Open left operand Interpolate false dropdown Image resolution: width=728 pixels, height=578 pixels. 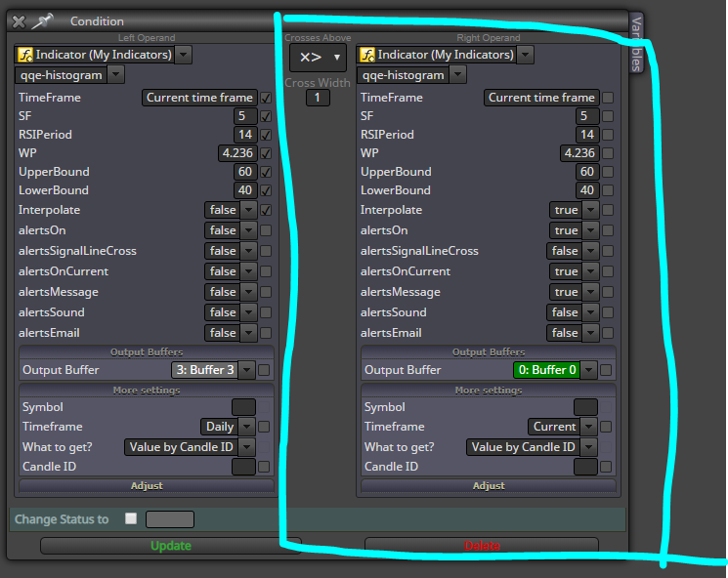249,210
